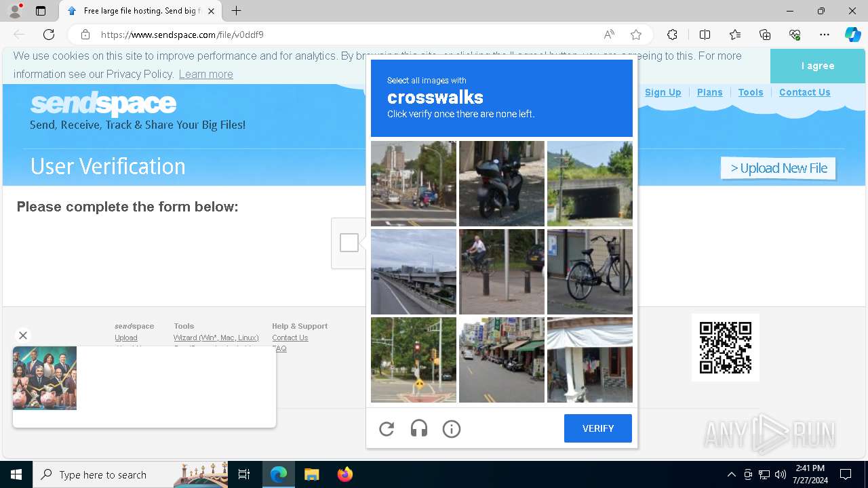
Task: Open the Sign Up link
Action: [x=663, y=92]
